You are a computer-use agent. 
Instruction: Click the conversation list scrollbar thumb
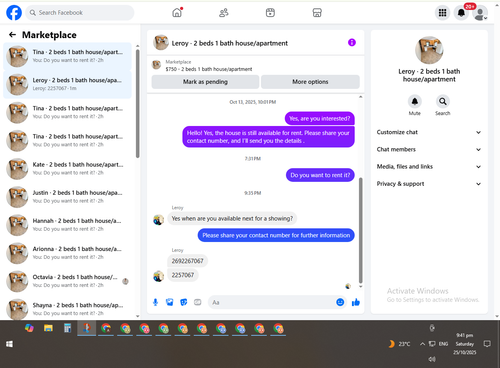tap(138, 104)
